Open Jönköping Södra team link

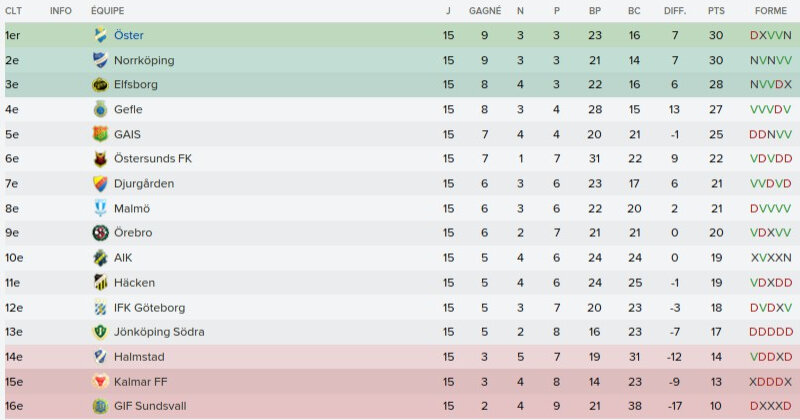[159, 332]
